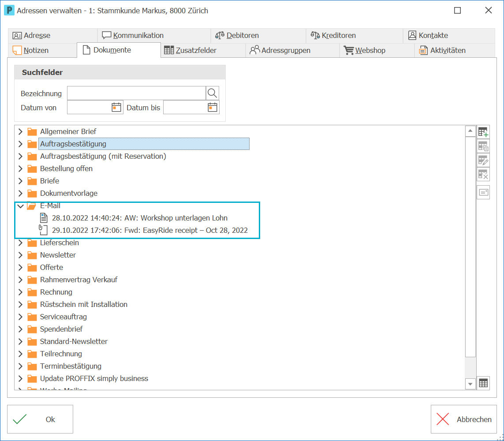
Task: Click the Bezeichnung search input field
Action: 136,93
